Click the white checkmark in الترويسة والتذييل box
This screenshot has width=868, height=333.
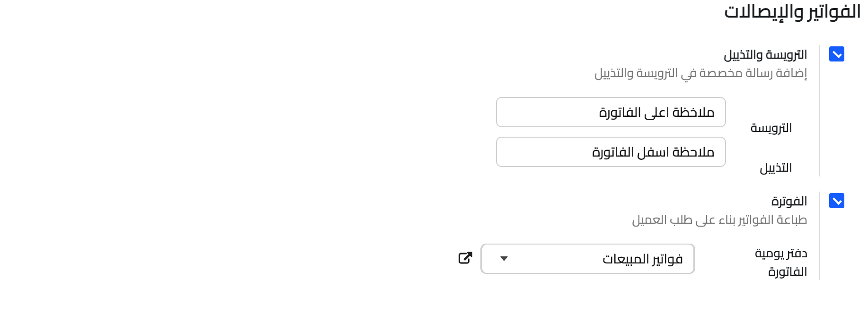pos(837,55)
